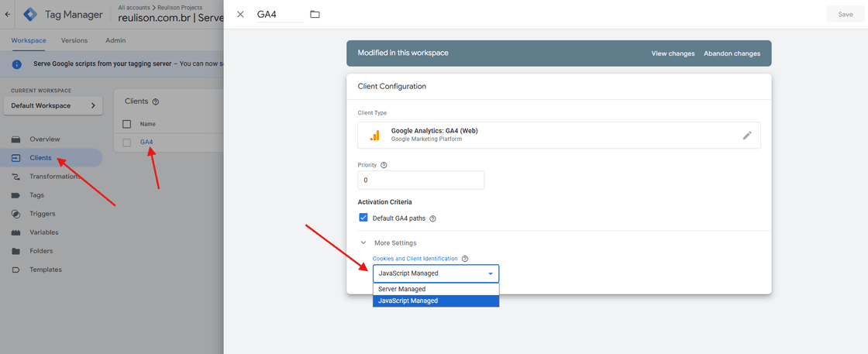Image resolution: width=868 pixels, height=354 pixels.
Task: Click All accounts breadcrumb
Action: point(133,8)
